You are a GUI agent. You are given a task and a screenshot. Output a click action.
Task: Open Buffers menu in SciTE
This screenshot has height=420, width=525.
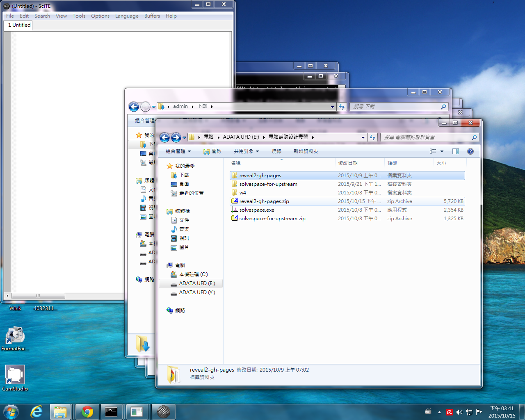152,16
